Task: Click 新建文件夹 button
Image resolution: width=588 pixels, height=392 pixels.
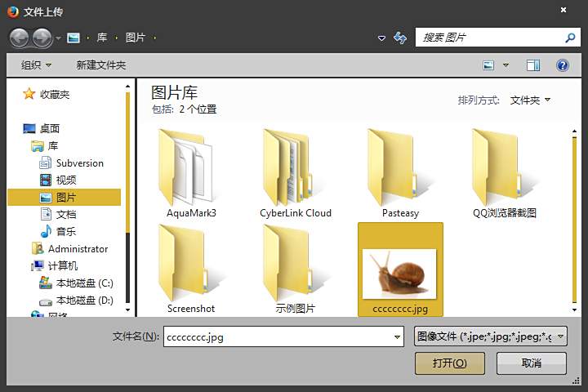Action: (x=101, y=65)
